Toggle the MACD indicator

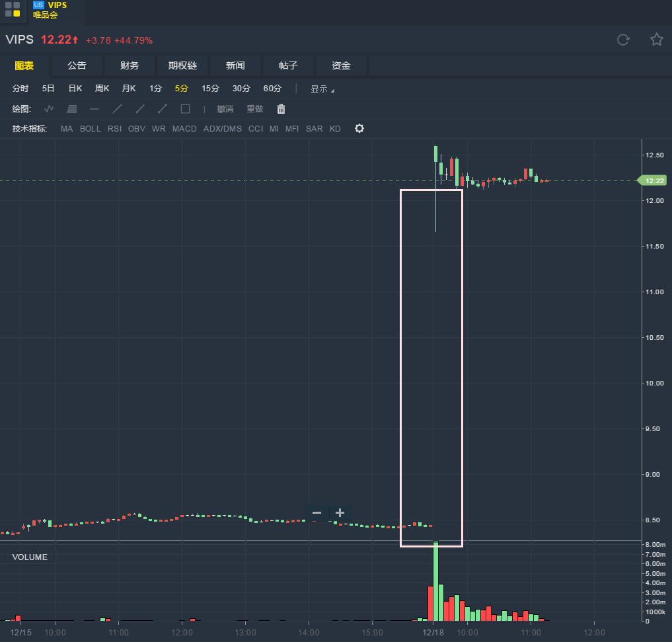click(x=184, y=129)
